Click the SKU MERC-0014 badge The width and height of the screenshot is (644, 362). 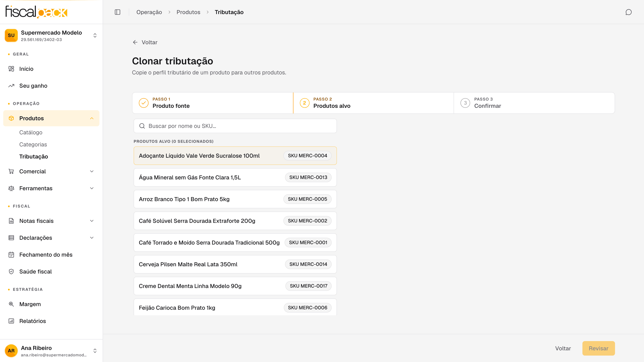(x=308, y=264)
